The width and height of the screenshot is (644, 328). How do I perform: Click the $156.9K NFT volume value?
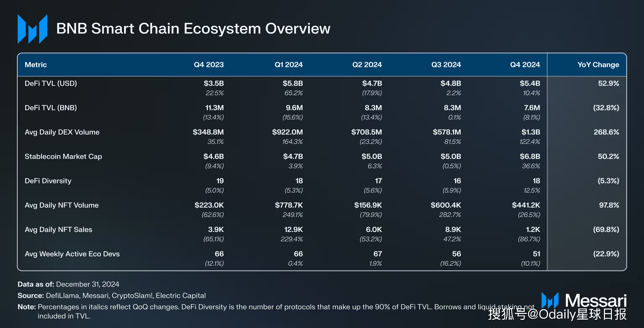coord(368,205)
